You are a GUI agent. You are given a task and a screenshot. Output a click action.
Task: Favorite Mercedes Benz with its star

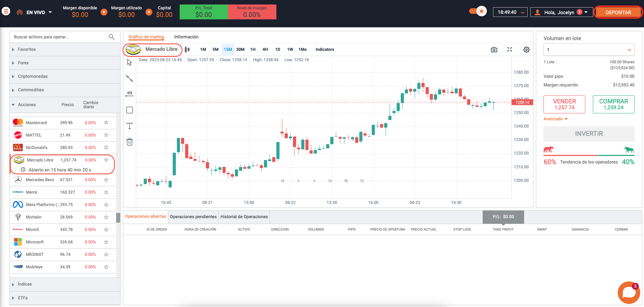click(106, 180)
